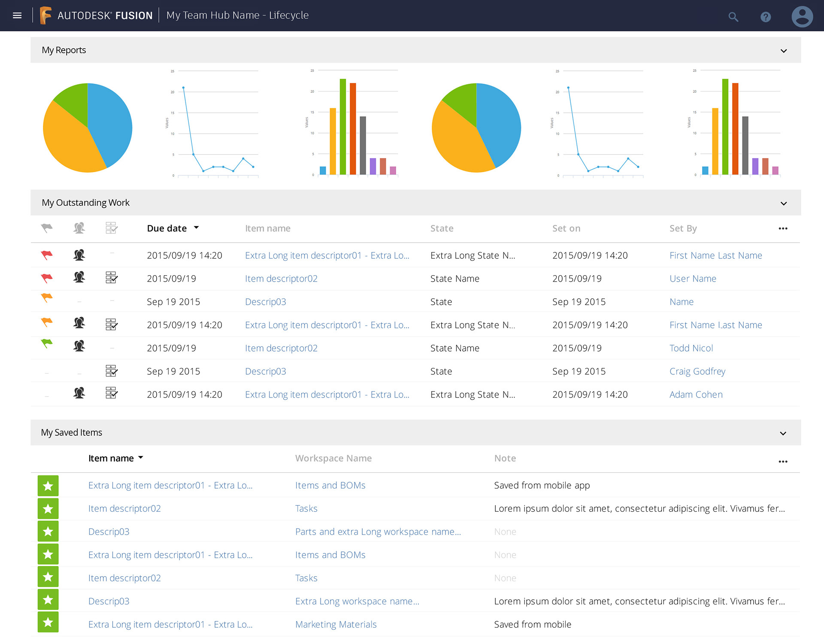Image resolution: width=824 pixels, height=644 pixels.
Task: Collapse the My Outstanding Work section
Action: click(x=783, y=203)
